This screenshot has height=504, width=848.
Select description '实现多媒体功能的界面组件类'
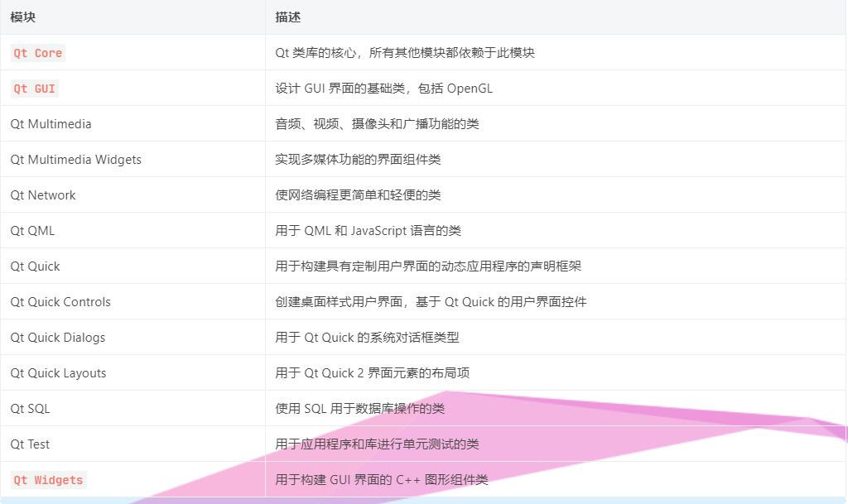[x=358, y=160]
